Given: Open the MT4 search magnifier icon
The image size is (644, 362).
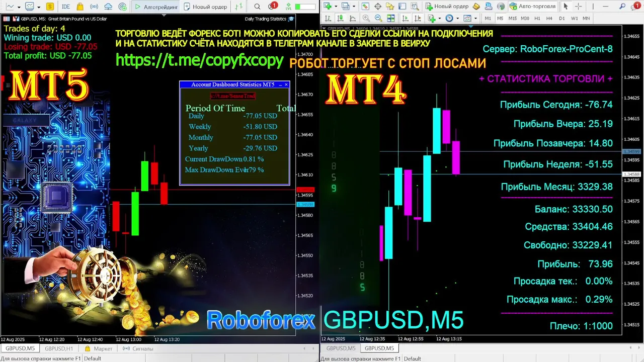Looking at the screenshot, I should 622,6.
